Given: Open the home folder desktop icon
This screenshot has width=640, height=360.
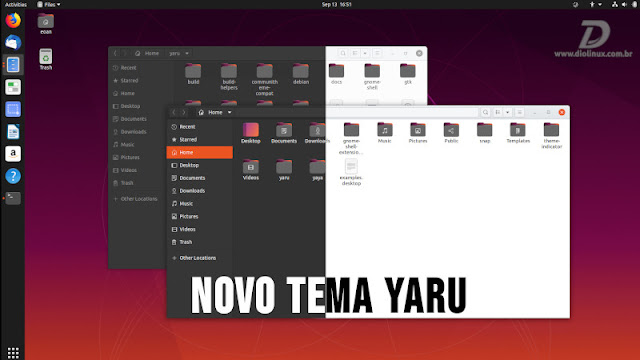Looking at the screenshot, I should [x=46, y=24].
